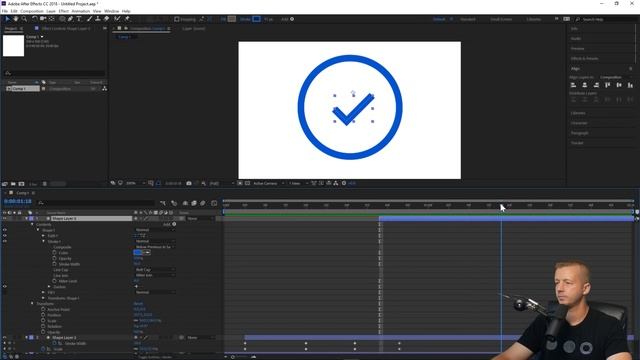Click the Align Horizontal Center icon
Image resolution: width=640 pixels, height=360 pixels.
tap(585, 85)
